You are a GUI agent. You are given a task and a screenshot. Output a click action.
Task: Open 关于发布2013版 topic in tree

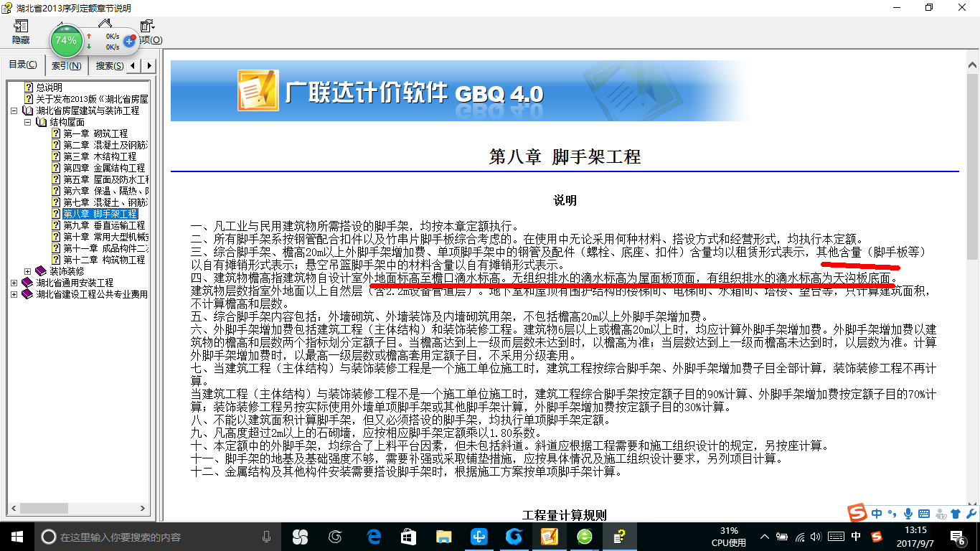92,99
